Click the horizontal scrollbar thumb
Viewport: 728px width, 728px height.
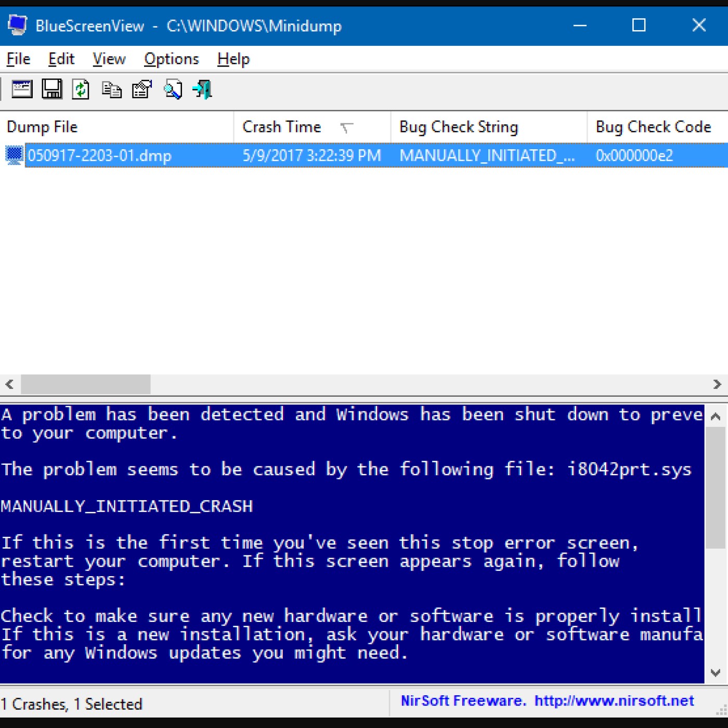pos(85,384)
